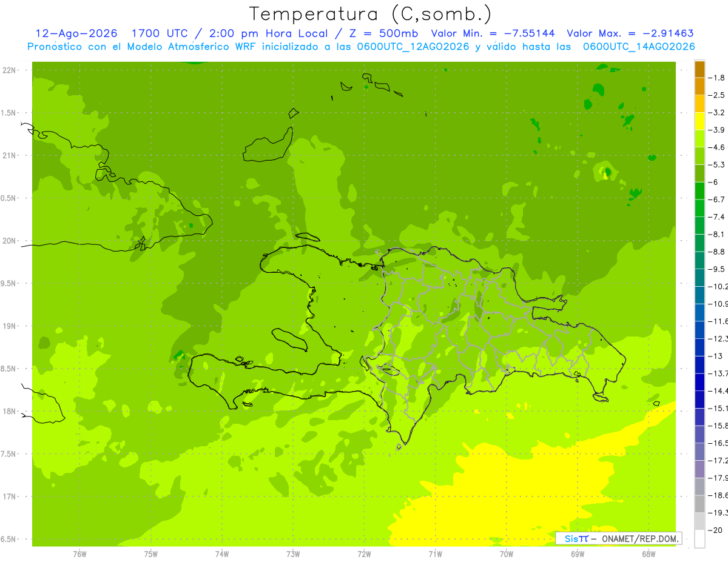Click the '76W' longitude axis label
The image size is (728, 562).
[79, 554]
